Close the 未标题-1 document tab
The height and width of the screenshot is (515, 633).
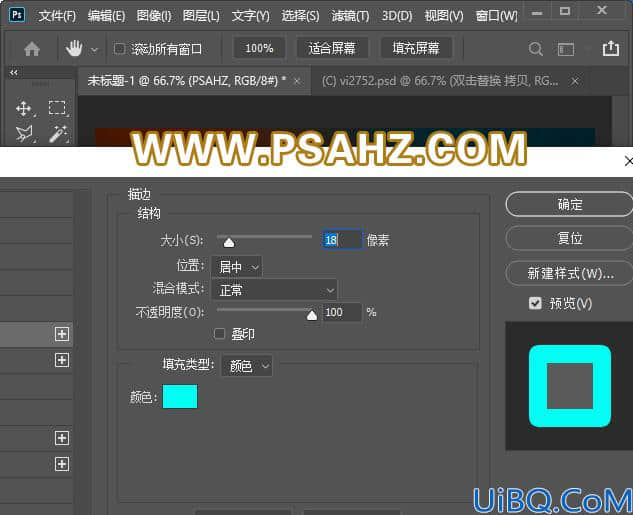[297, 82]
